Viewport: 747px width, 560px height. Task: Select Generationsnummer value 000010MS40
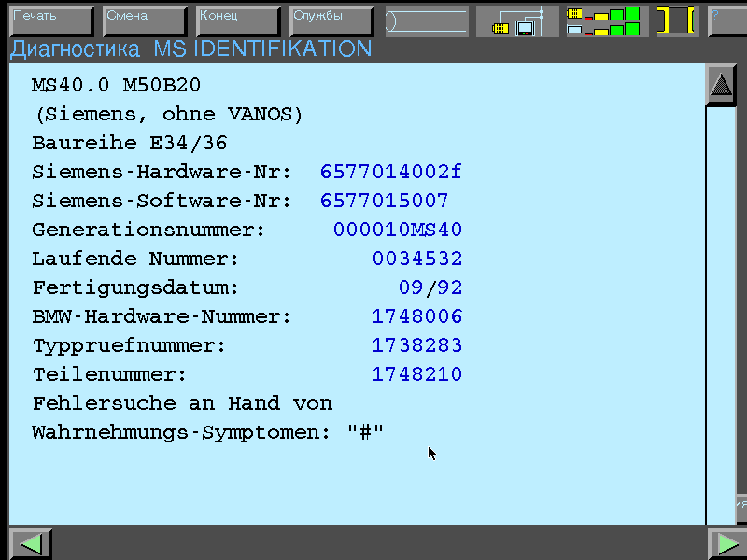pos(398,230)
